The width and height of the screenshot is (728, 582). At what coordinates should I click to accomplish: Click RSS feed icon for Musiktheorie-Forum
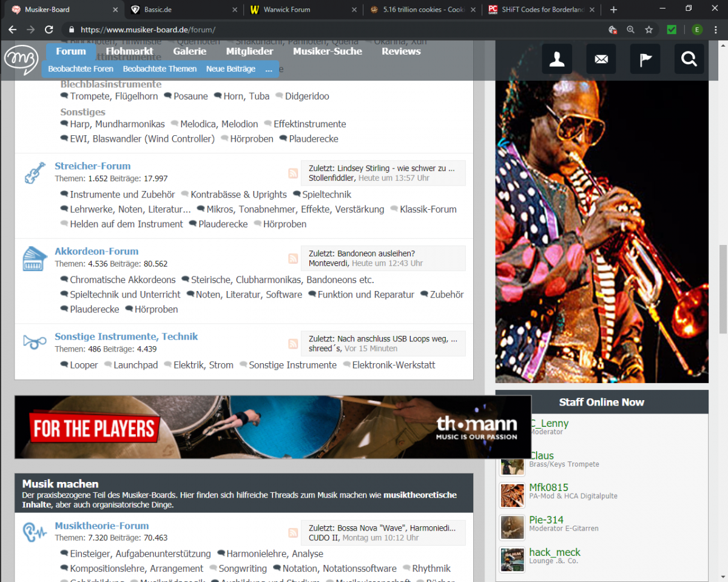click(x=293, y=533)
